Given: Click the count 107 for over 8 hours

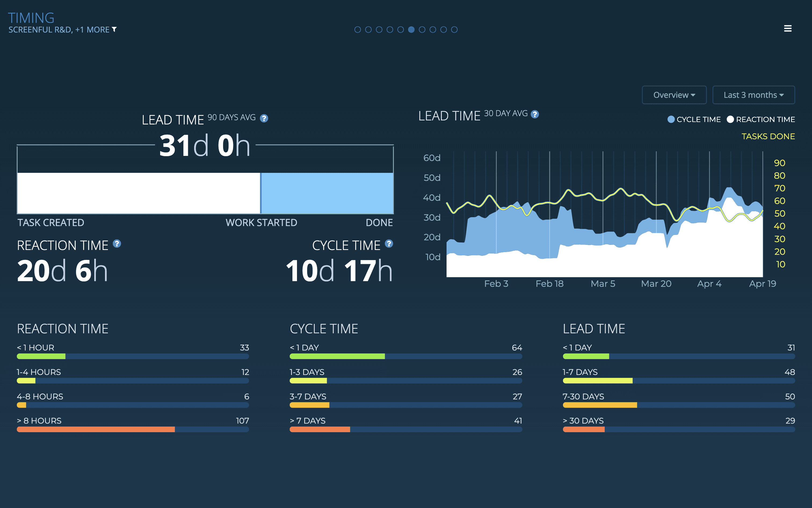Looking at the screenshot, I should pyautogui.click(x=242, y=421).
